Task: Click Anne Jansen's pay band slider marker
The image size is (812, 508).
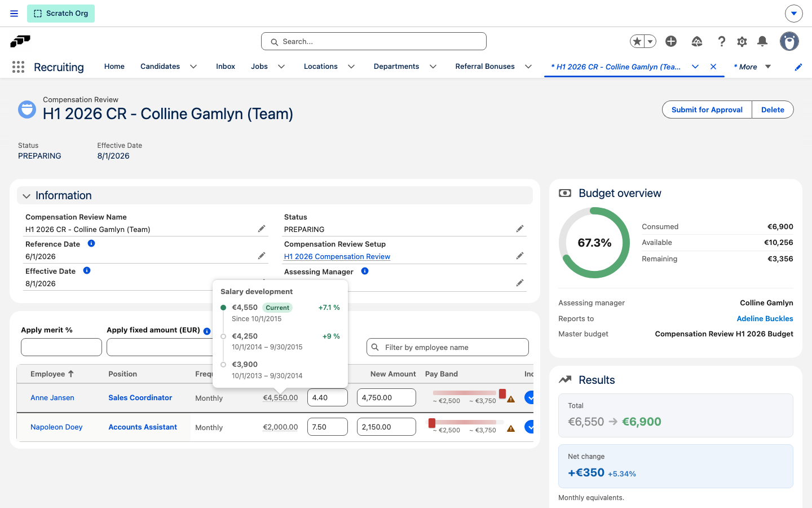Action: pyautogui.click(x=502, y=393)
